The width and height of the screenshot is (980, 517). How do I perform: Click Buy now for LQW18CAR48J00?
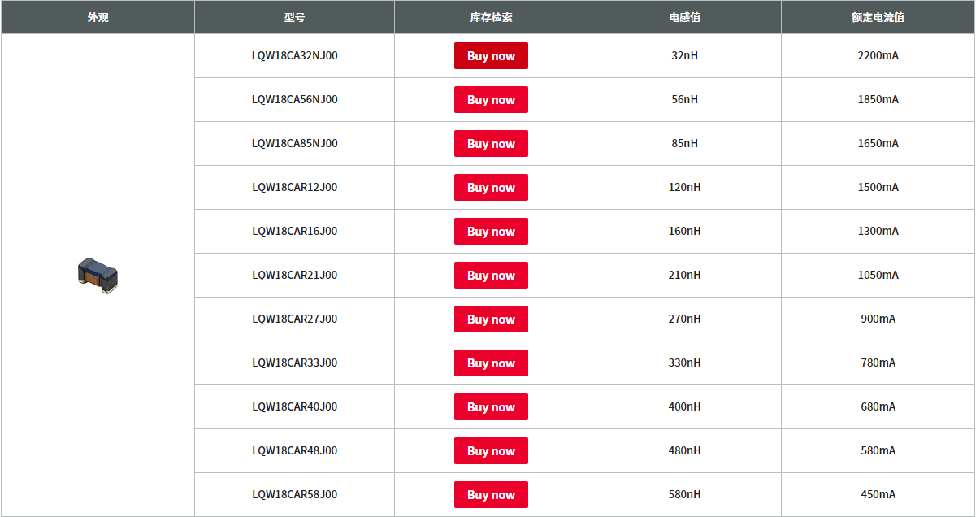(491, 451)
